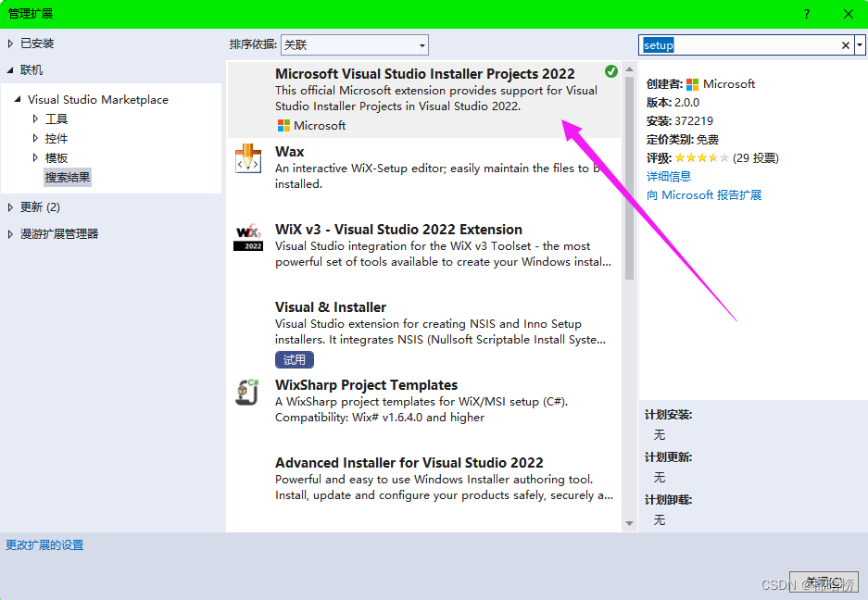Click the results list scrollbar thumb
The height and width of the screenshot is (600, 868).
point(629,177)
